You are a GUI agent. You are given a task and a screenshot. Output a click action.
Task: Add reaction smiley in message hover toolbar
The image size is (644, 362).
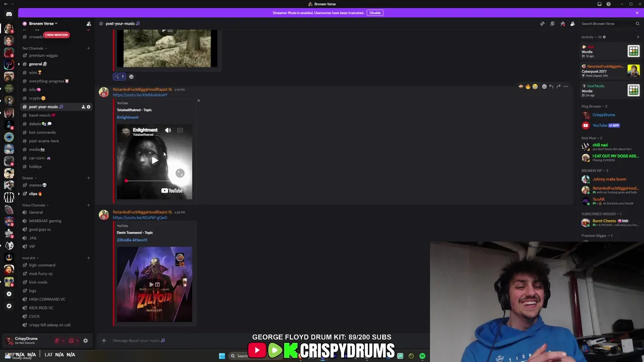[x=544, y=86]
